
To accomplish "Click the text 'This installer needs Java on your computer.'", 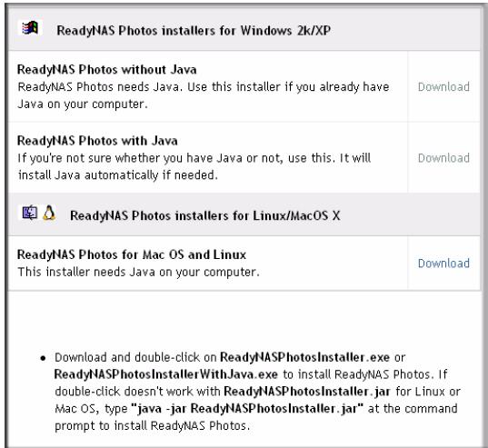I will coord(138,272).
